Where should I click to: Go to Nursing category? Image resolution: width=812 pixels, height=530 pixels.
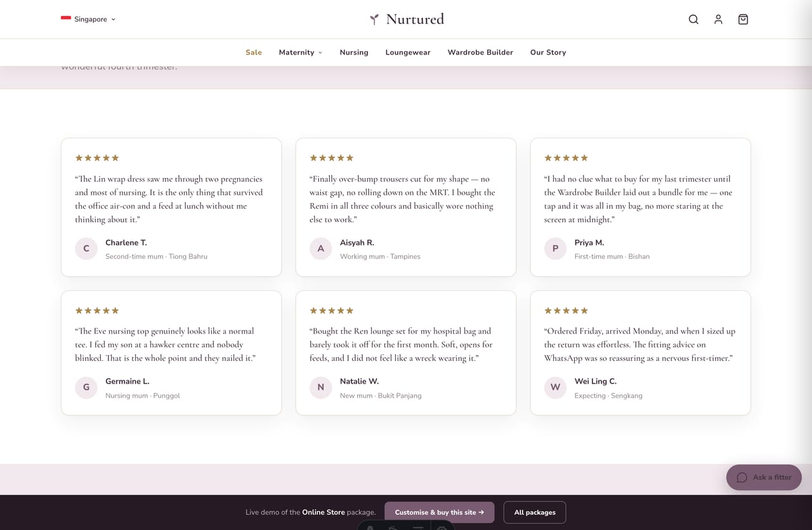[x=354, y=53]
